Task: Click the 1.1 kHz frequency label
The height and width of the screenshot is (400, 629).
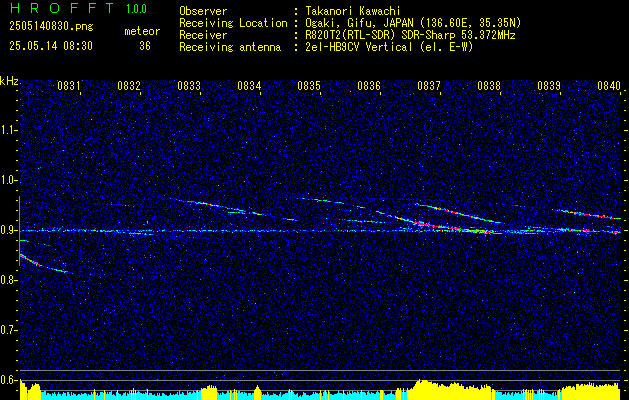Action: pos(9,130)
